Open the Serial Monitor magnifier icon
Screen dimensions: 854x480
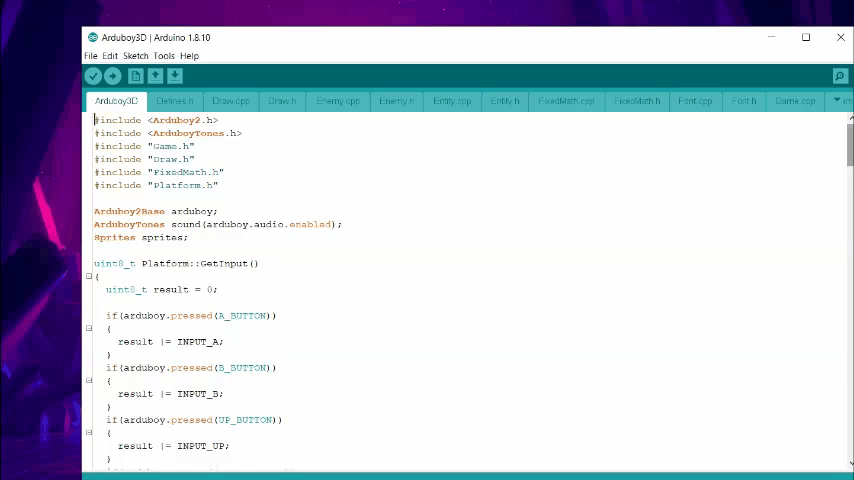[840, 76]
